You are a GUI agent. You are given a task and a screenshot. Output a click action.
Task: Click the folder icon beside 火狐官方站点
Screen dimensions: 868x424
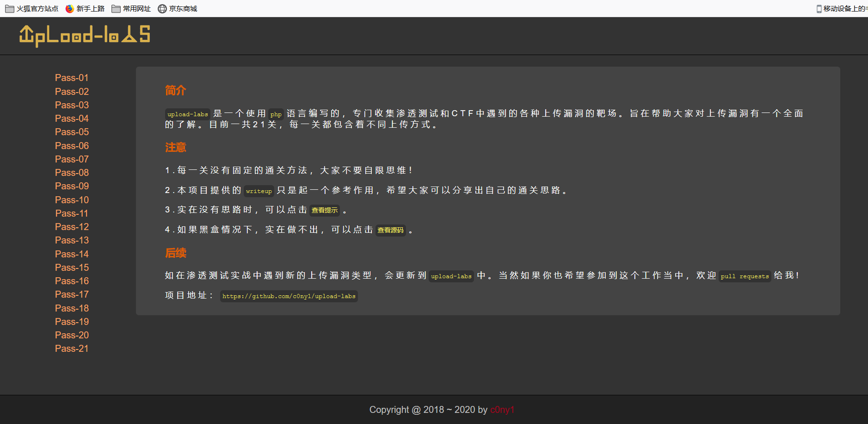pyautogui.click(x=9, y=8)
